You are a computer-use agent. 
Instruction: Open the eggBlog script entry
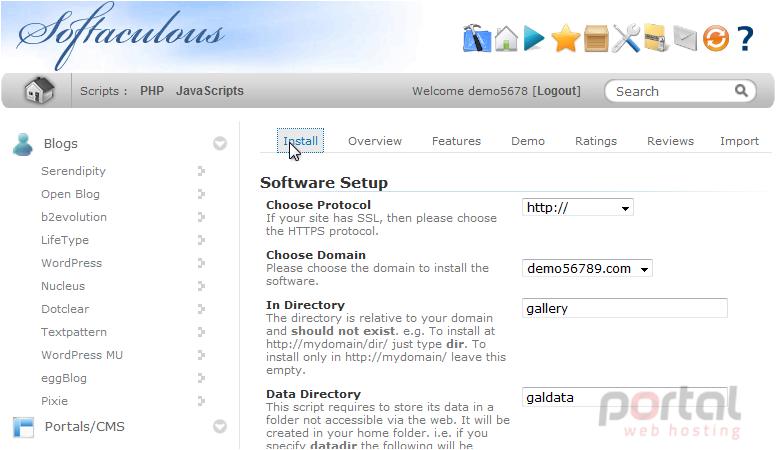[64, 378]
